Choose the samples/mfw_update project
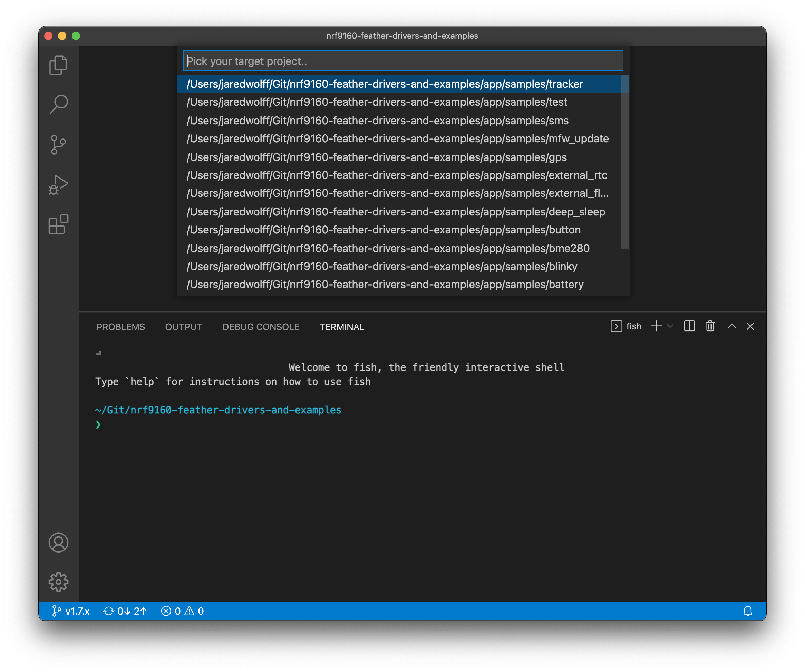Viewport: 805px width, 672px height. (399, 138)
